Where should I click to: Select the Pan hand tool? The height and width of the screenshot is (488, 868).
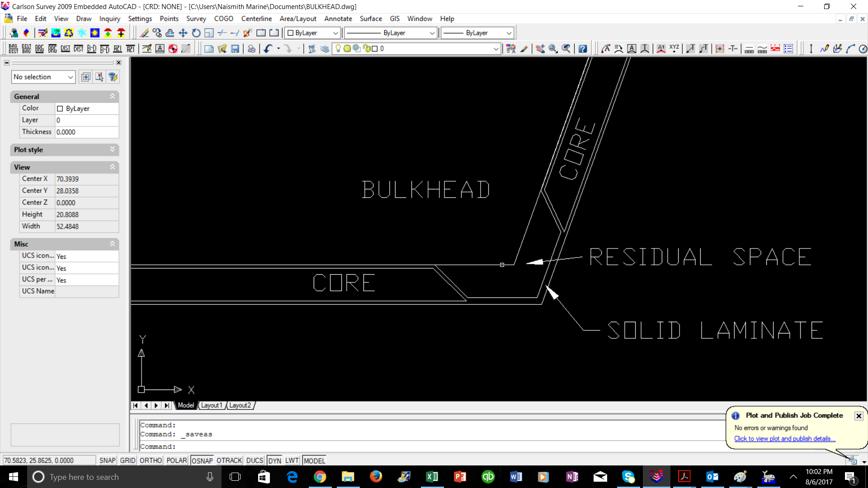pos(540,49)
